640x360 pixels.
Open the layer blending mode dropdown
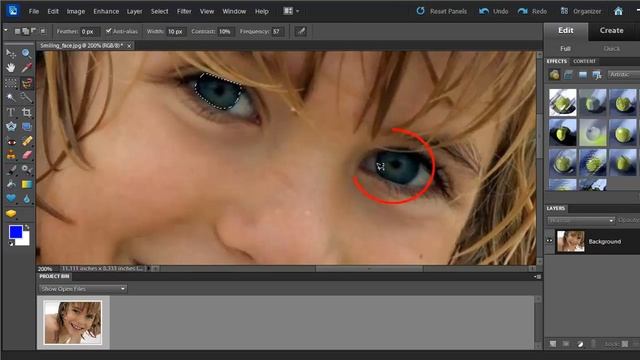click(x=581, y=220)
